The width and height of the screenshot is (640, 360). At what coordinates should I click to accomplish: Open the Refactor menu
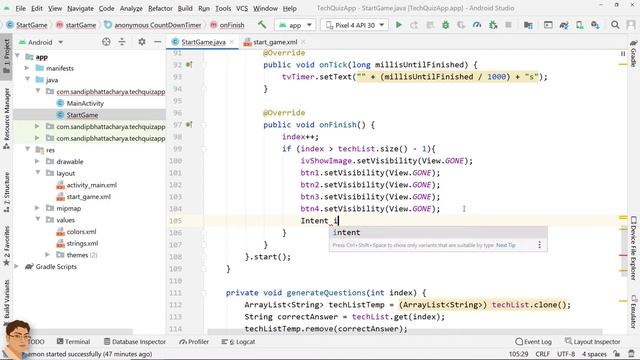coord(160,8)
